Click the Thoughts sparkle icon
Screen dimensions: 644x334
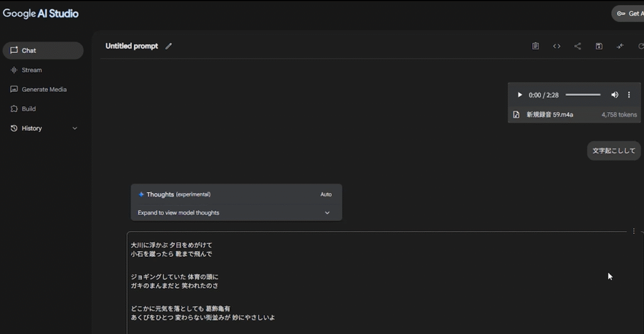141,194
